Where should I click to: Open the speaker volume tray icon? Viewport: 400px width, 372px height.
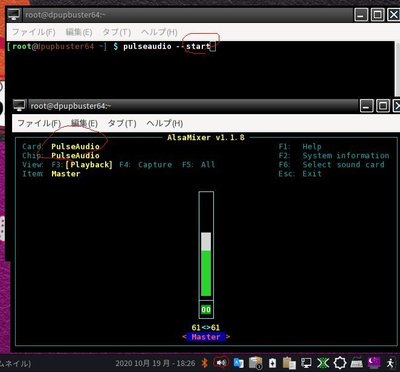pos(220,363)
